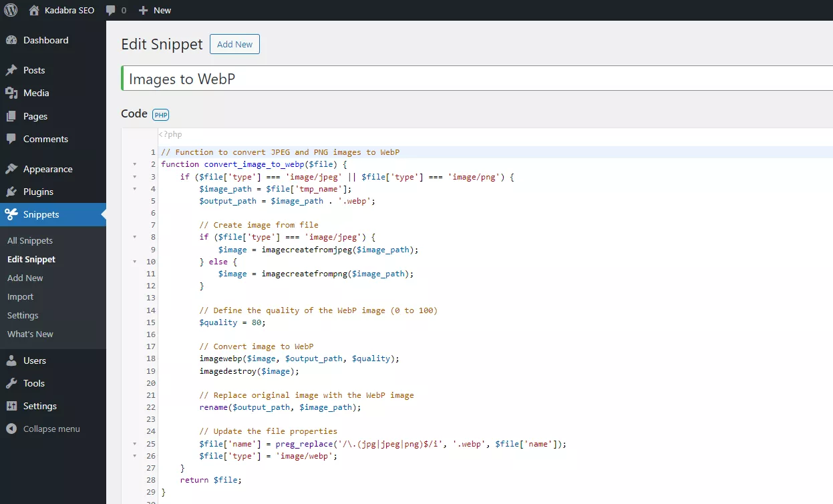Click the Settings sliders icon
This screenshot has width=833, height=504.
coord(11,406)
